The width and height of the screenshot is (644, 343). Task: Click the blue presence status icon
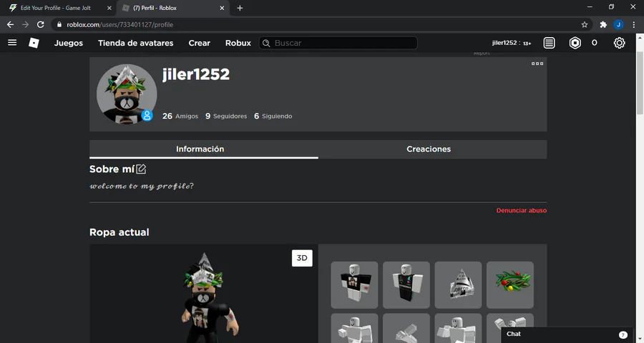(147, 116)
